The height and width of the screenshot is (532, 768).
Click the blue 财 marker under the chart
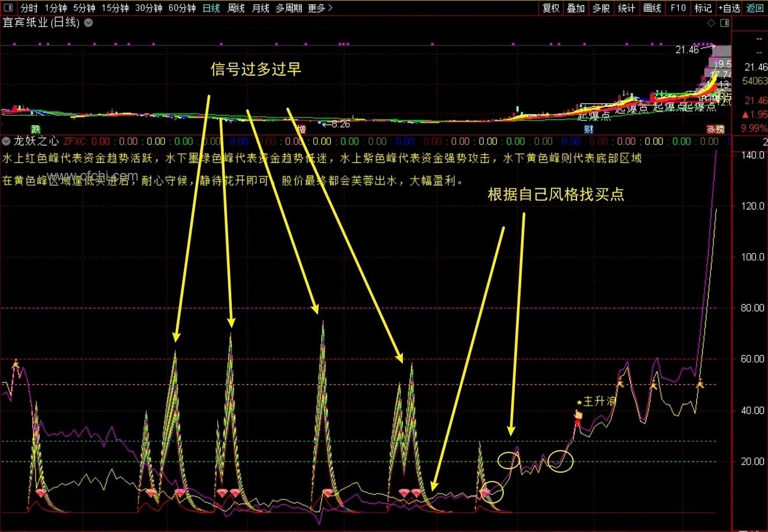point(589,129)
